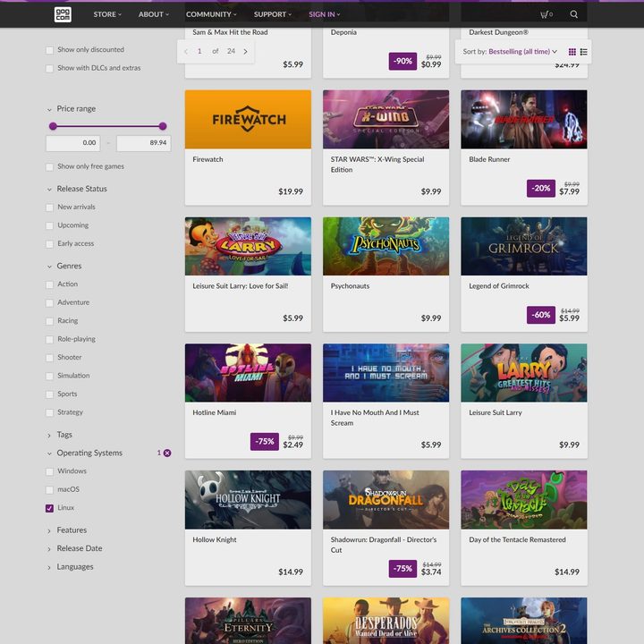Click the search magnifier icon

[573, 14]
